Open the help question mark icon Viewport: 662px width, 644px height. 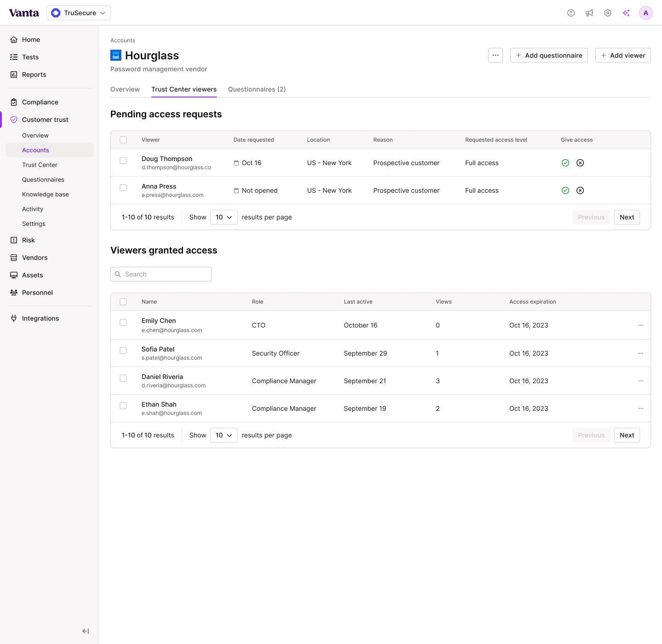[571, 13]
